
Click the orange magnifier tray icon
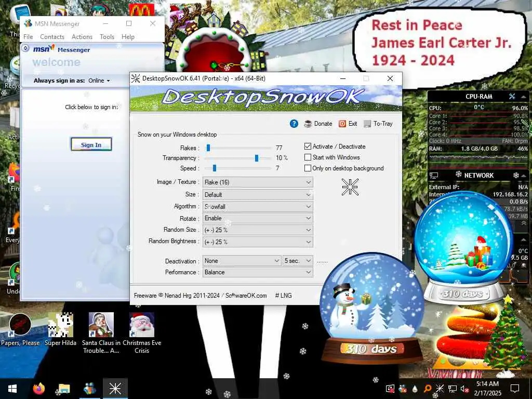click(427, 389)
